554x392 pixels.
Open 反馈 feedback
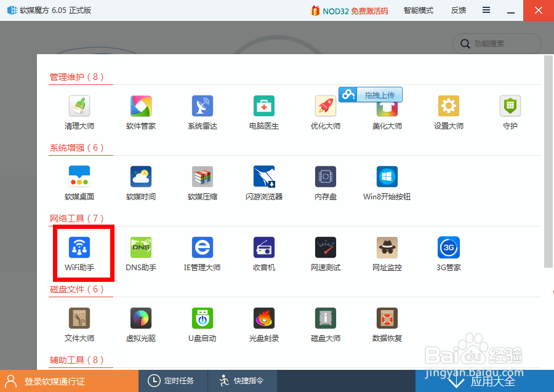point(459,10)
